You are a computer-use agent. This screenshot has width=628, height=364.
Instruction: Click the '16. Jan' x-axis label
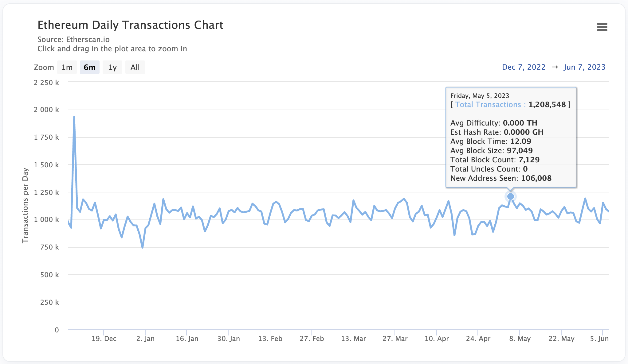pyautogui.click(x=187, y=339)
